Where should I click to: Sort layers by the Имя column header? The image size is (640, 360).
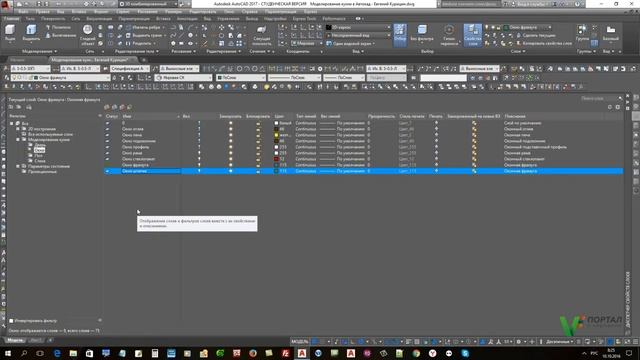click(150, 116)
